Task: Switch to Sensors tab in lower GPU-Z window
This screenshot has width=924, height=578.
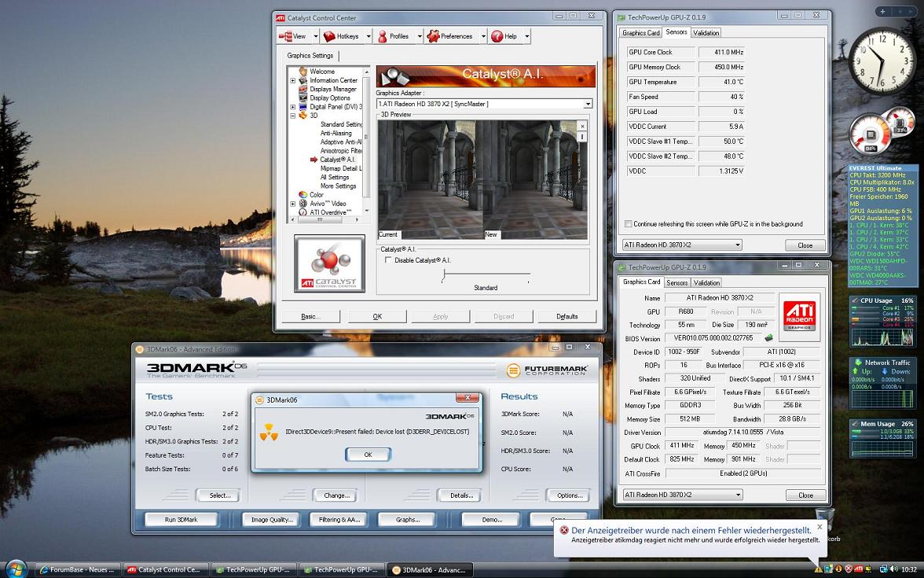Action: (677, 283)
